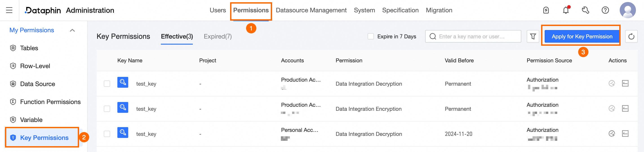Switch to the Expired(7) tab
The image size is (644, 152).
click(x=218, y=37)
